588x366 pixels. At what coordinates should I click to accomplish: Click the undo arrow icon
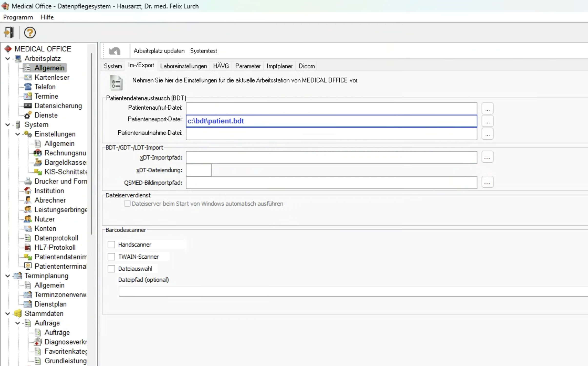click(115, 51)
